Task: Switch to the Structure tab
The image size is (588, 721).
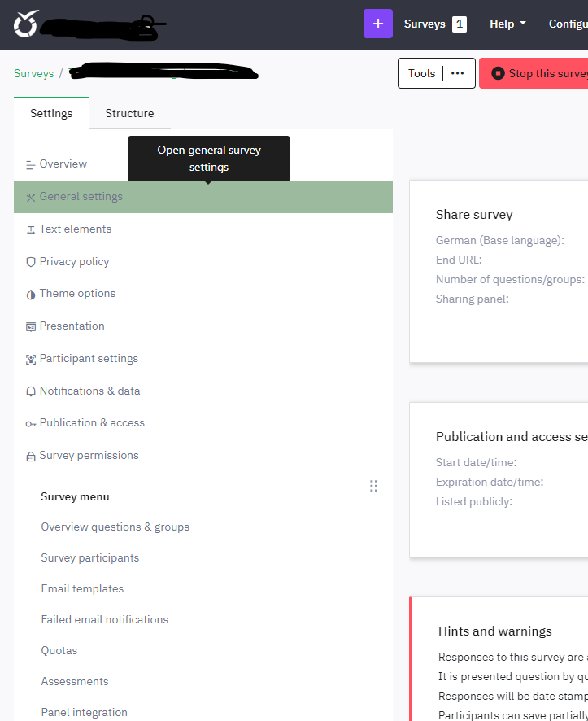Action: coord(129,113)
